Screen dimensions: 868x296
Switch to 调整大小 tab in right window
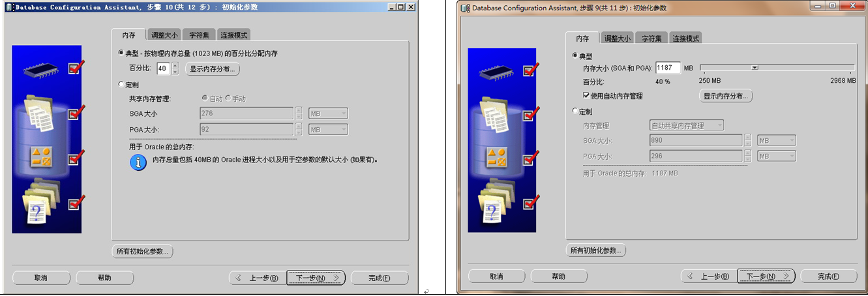click(617, 38)
